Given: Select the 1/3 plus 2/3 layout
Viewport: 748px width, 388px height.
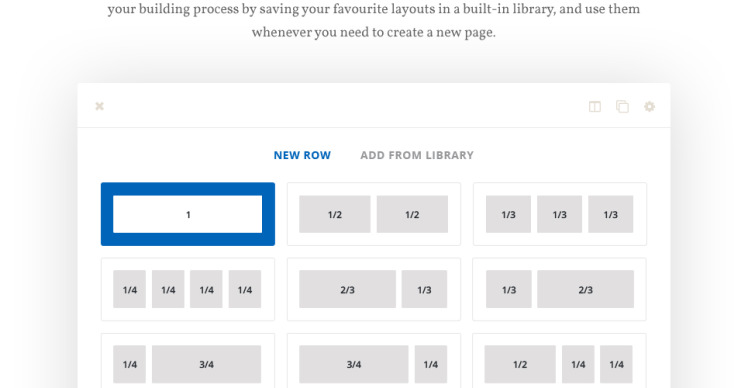Looking at the screenshot, I should tap(560, 289).
